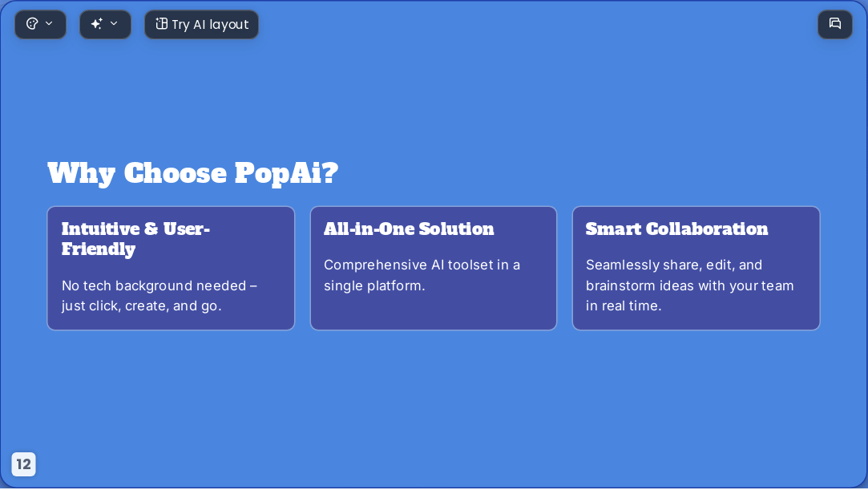
Task: Click the word PopAi in title
Action: click(x=286, y=173)
